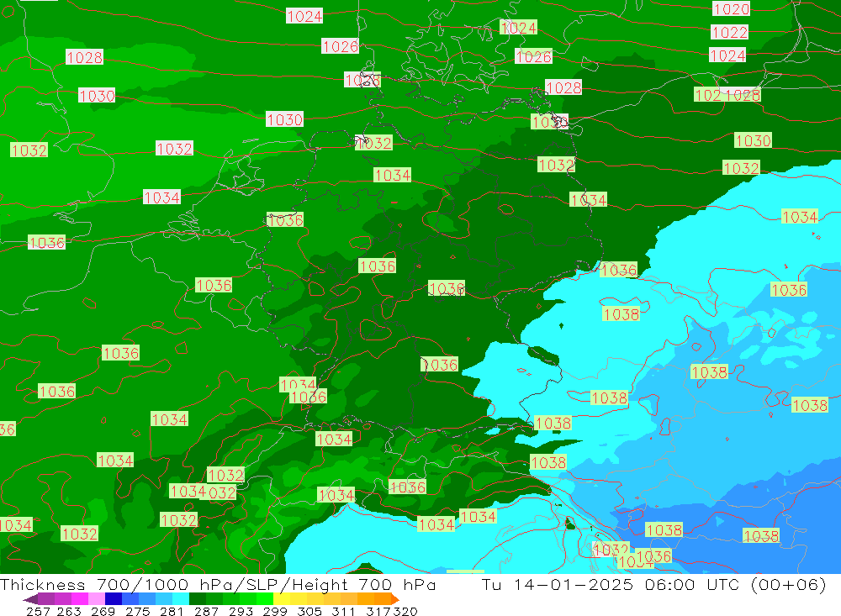Pick the bright yellow legend swatch

pyautogui.click(x=282, y=599)
